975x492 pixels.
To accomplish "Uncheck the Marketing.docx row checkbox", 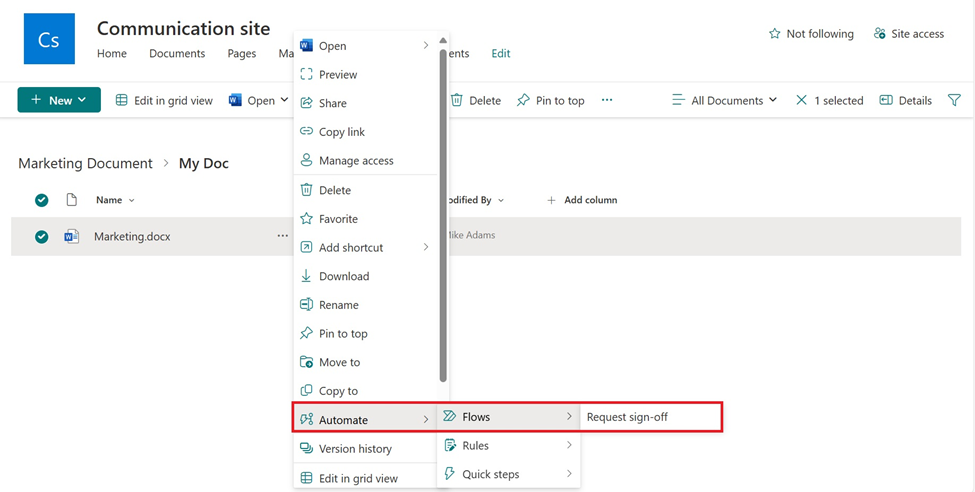I will 42,237.
